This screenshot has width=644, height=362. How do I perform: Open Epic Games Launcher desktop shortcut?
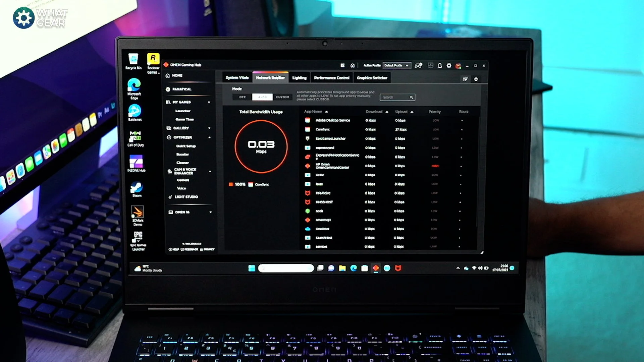point(138,241)
